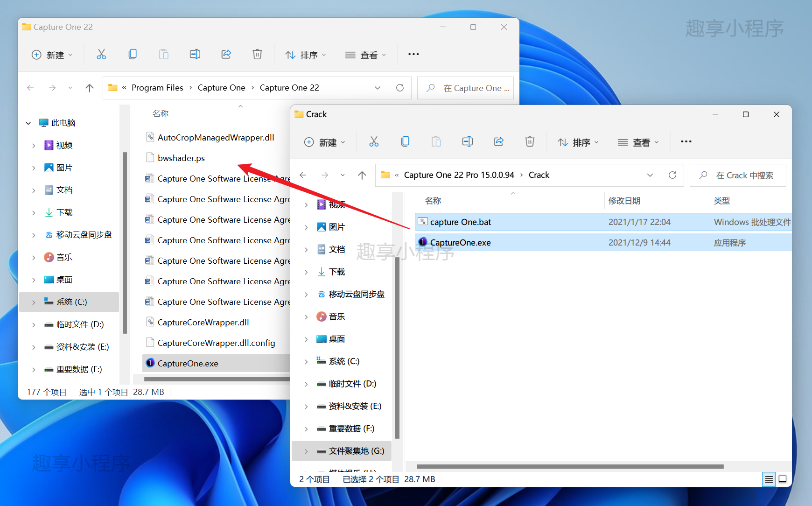
Task: Switch Crack window to details view
Action: (769, 479)
